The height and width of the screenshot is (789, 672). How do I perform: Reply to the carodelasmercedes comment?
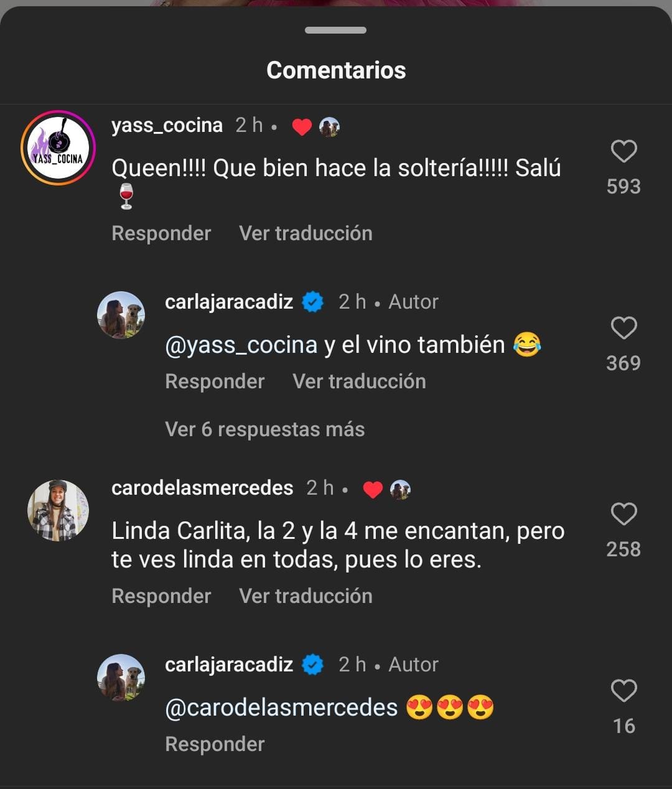[161, 596]
